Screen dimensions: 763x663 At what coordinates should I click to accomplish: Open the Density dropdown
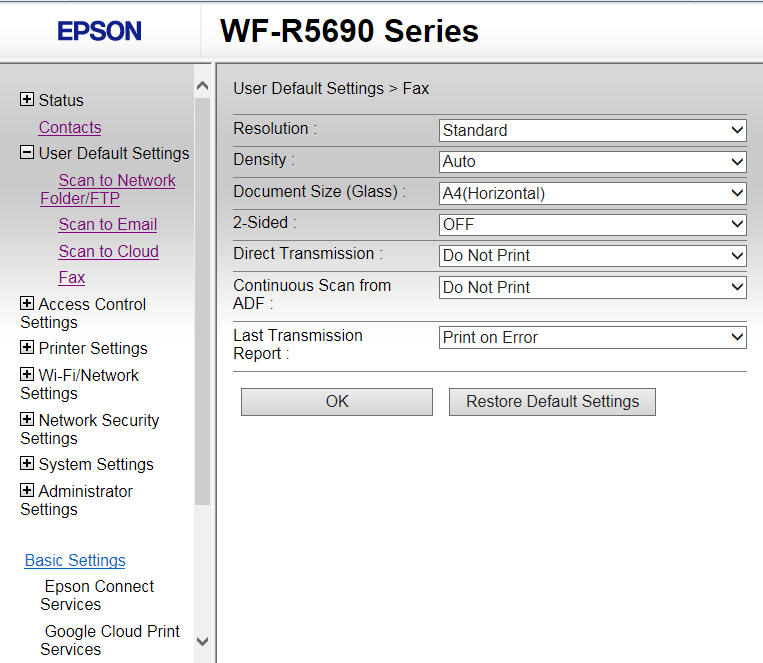point(592,162)
